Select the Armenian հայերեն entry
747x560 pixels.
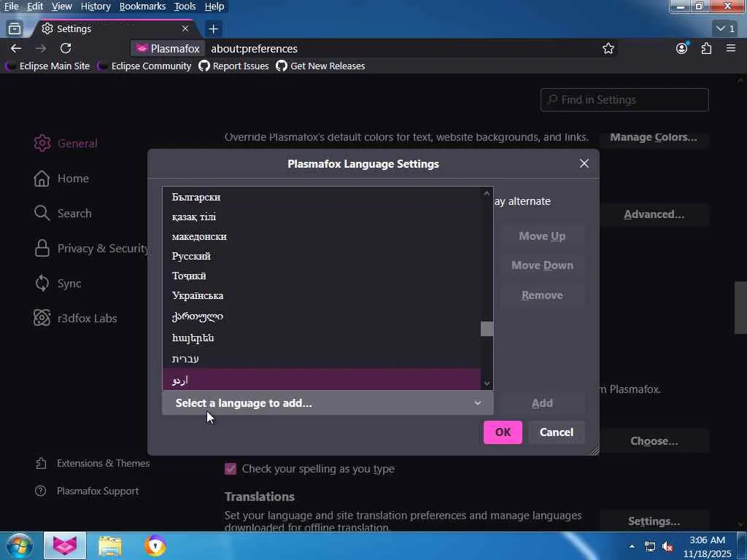coord(322,338)
